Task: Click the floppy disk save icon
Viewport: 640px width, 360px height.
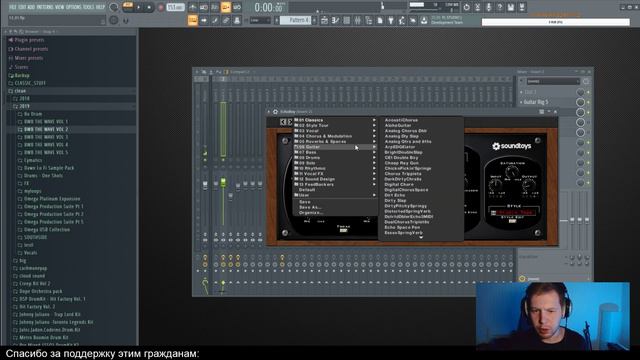Action: click(511, 7)
